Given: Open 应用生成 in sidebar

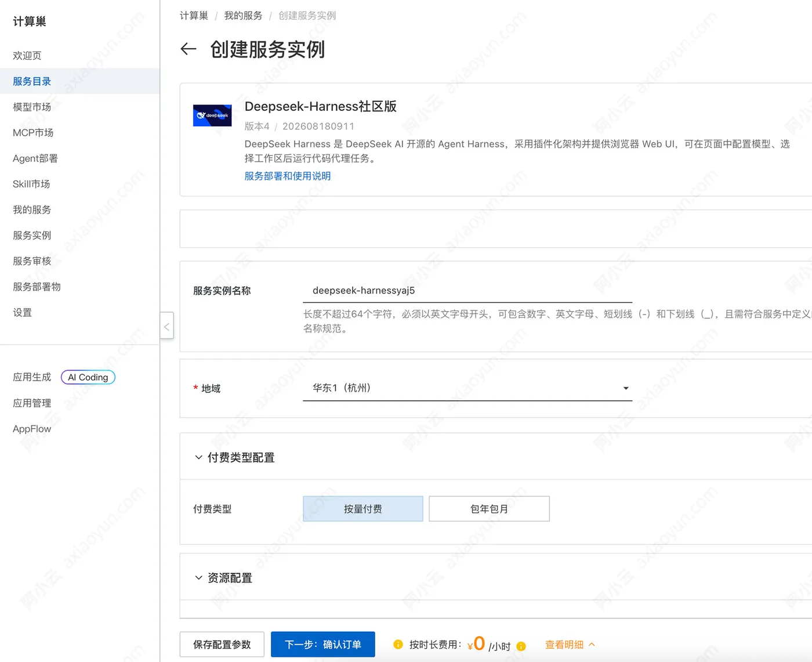Looking at the screenshot, I should (32, 377).
